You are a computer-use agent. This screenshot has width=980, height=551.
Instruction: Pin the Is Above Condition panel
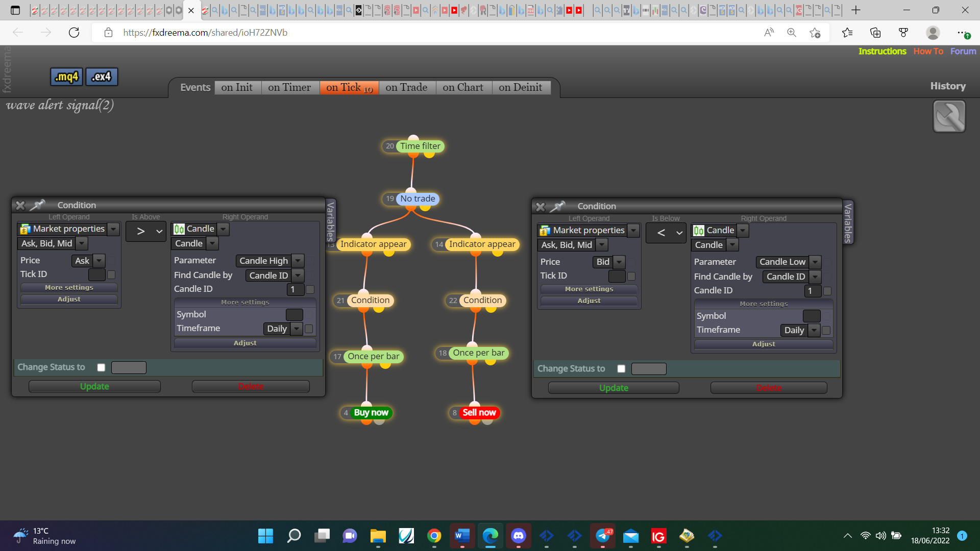pos(37,205)
